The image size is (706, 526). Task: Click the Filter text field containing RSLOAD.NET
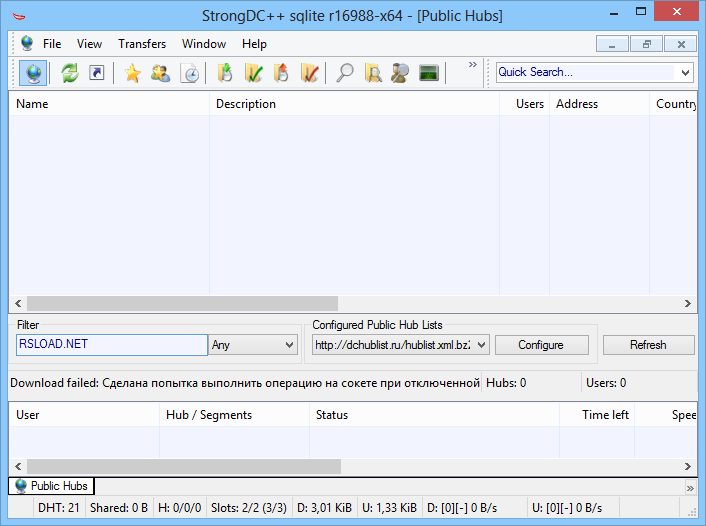click(112, 345)
